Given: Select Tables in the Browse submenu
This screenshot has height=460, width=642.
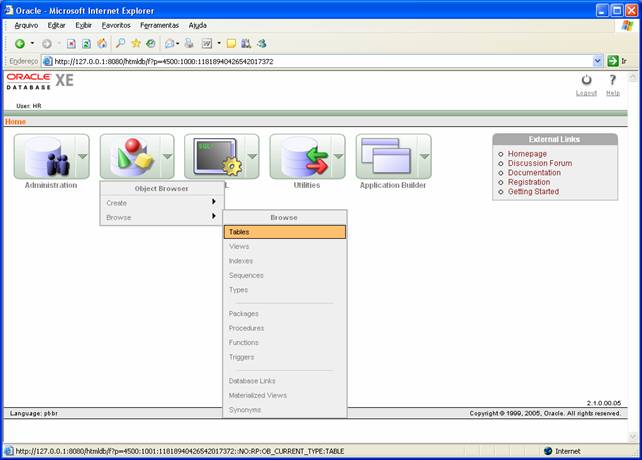Looking at the screenshot, I should pos(285,232).
